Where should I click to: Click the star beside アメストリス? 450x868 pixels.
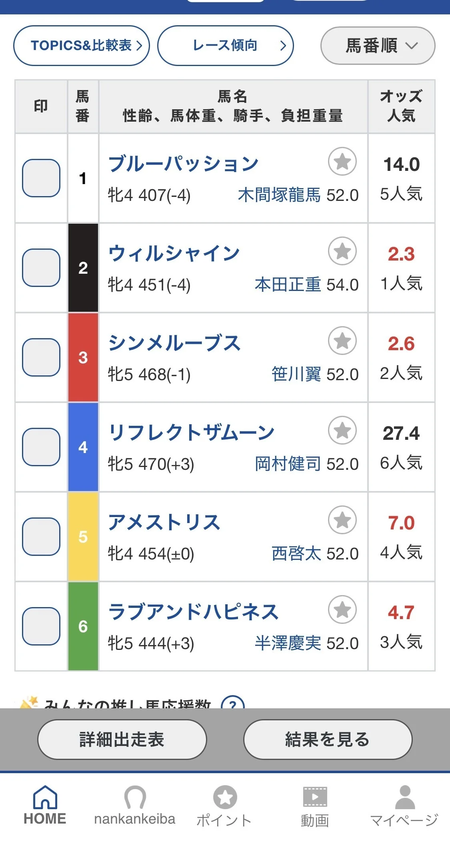(x=342, y=520)
